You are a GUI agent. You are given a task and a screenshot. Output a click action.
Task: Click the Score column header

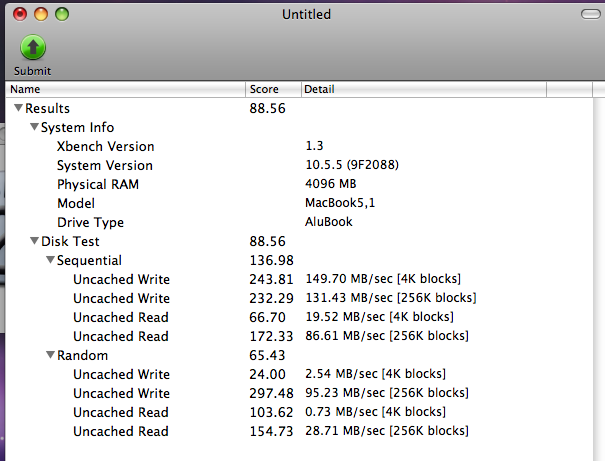(273, 89)
